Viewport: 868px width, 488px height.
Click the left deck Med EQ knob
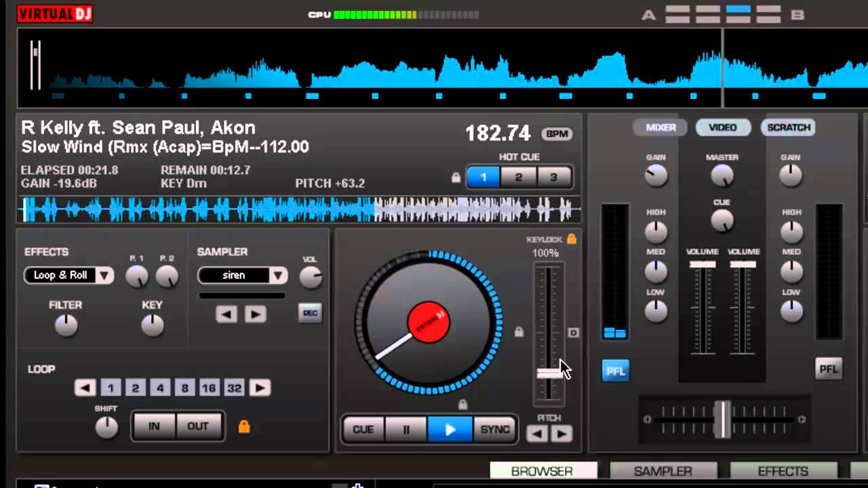click(x=656, y=272)
